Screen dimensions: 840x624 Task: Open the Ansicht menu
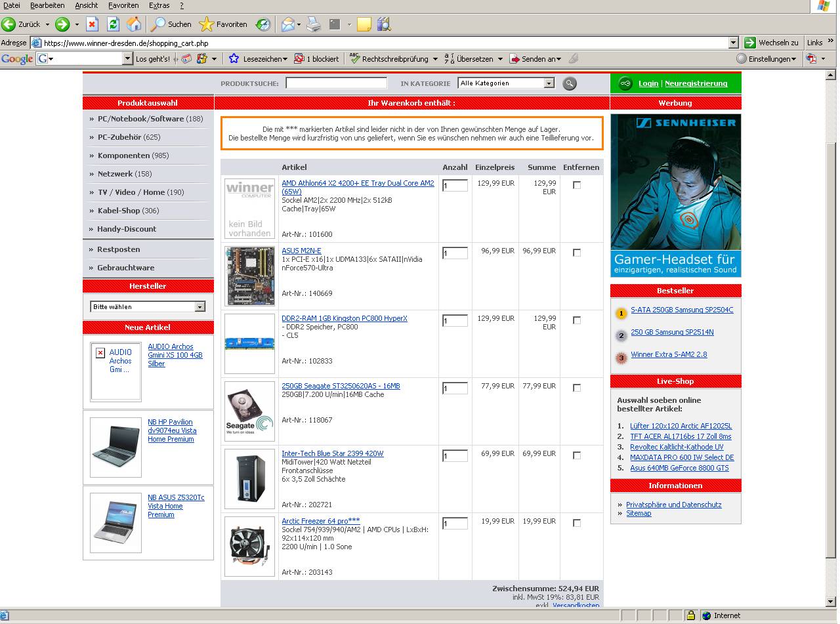pyautogui.click(x=87, y=5)
